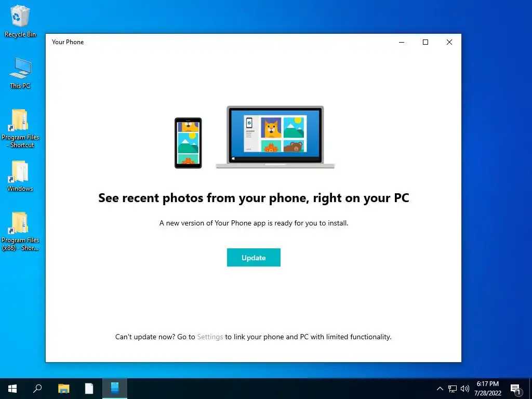Click the blank document icon on the taskbar
The width and height of the screenshot is (532, 399).
pyautogui.click(x=89, y=389)
